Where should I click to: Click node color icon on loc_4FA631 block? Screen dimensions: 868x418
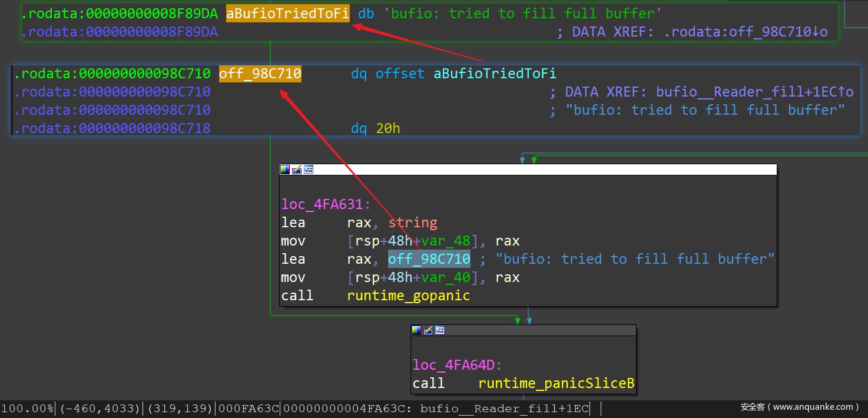click(285, 170)
